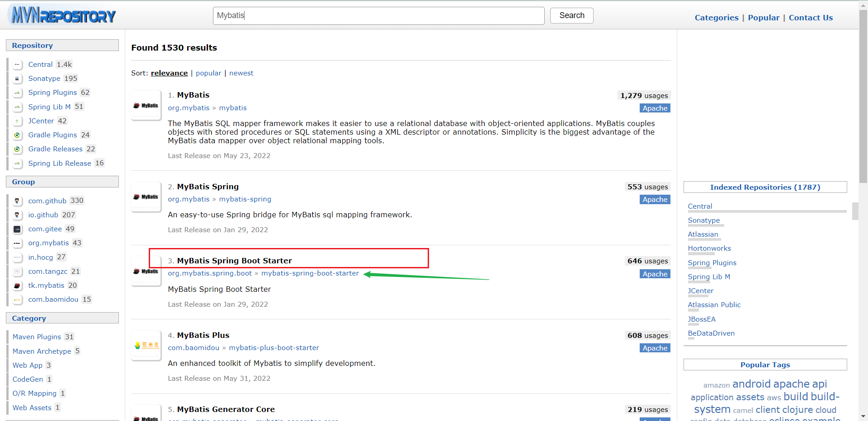Open the Contact Us page
Viewport: 868px width, 421px height.
coord(811,18)
